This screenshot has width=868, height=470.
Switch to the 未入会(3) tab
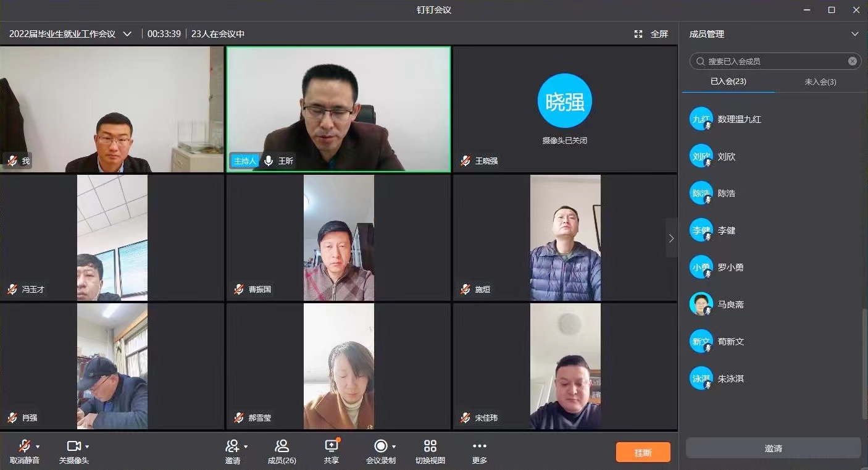coord(821,81)
